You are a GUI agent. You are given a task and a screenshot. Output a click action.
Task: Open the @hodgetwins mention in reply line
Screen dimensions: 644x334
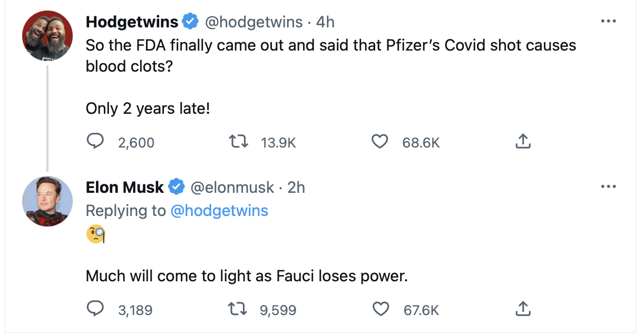[x=219, y=211]
